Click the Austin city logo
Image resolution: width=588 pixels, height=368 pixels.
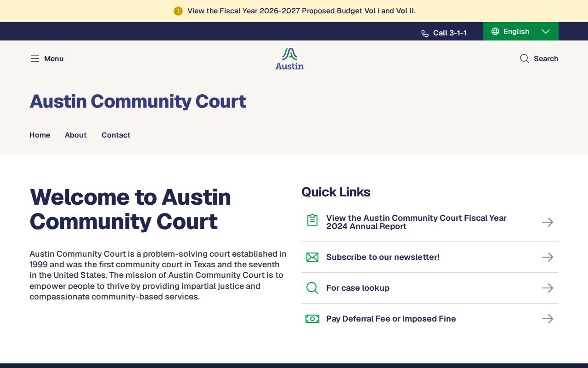[x=289, y=59]
